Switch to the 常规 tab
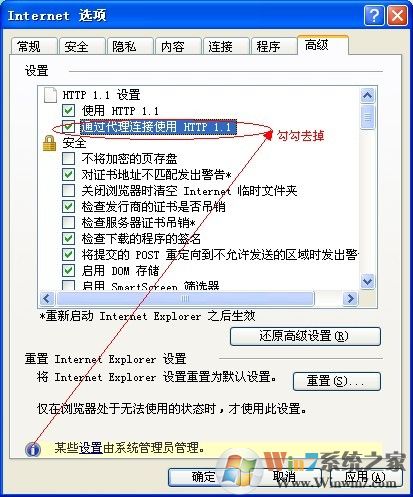The image size is (413, 497). 34,46
